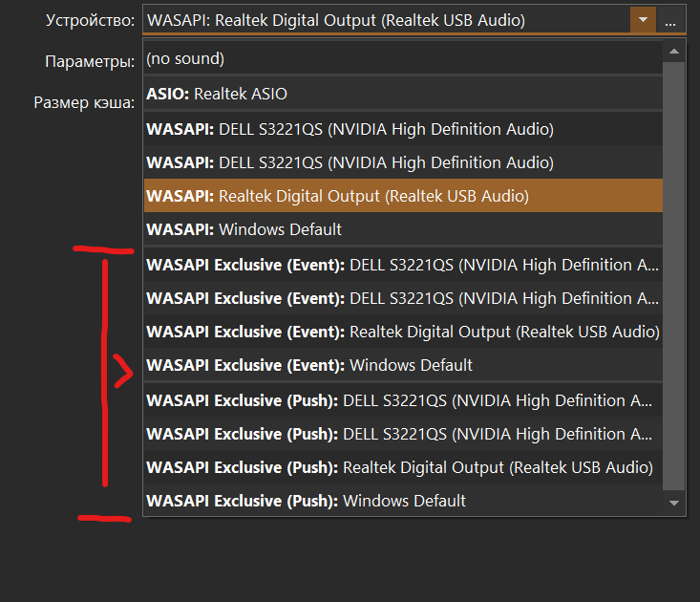Open the ellipsis device options button
The height and width of the screenshot is (602, 700).
pyautogui.click(x=670, y=20)
